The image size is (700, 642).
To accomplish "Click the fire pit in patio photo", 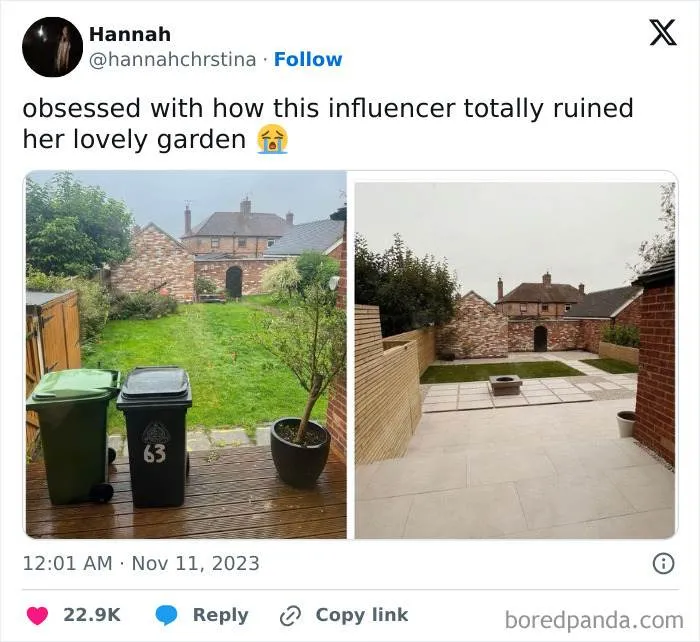I will 505,385.
